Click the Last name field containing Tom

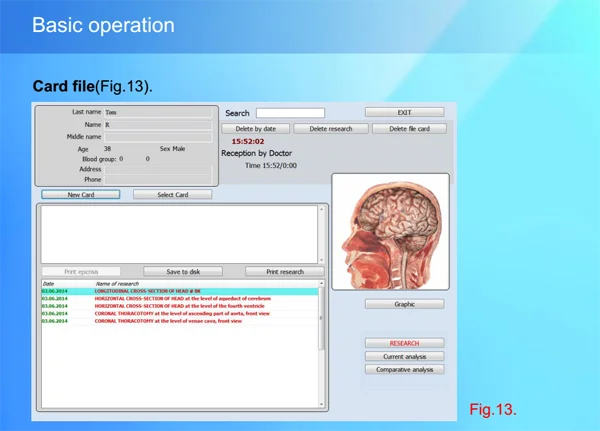(x=158, y=112)
